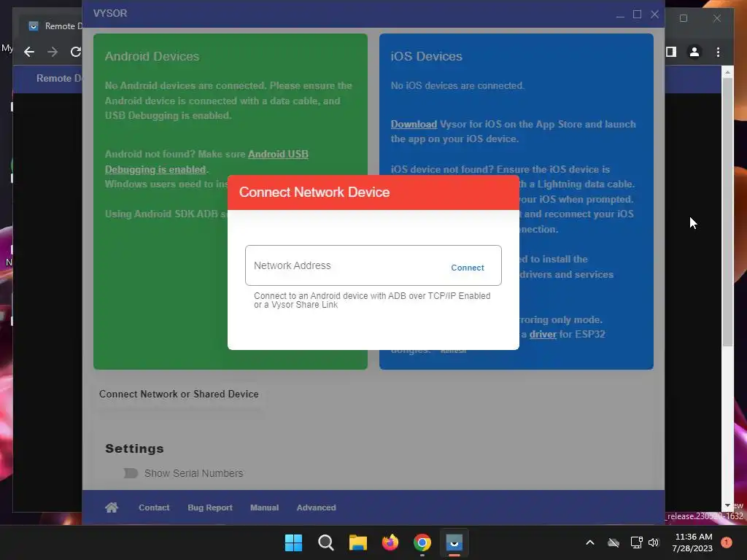Viewport: 747px width, 560px height.
Task: Click scrollbar up arrow in Chrome window
Action: pos(727,72)
